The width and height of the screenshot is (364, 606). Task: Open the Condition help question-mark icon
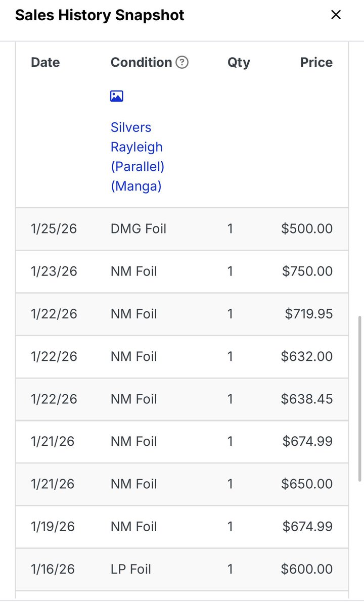tap(182, 63)
